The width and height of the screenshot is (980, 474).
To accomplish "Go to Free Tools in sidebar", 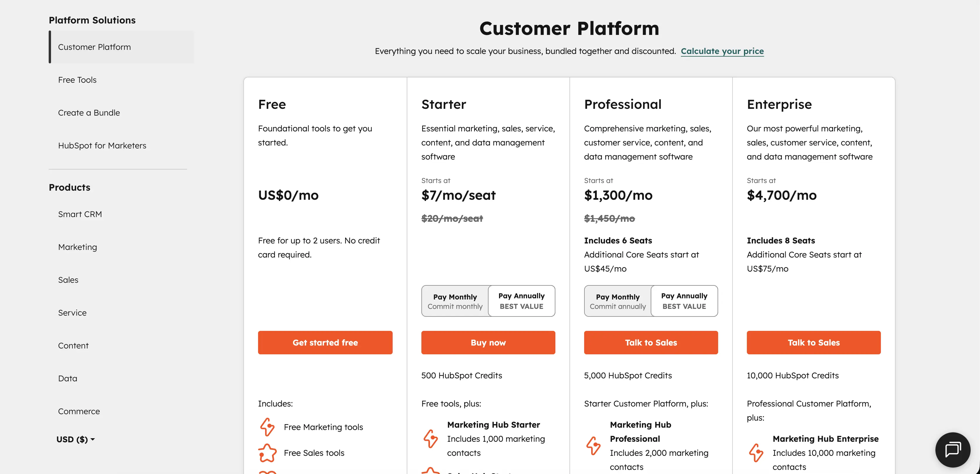I will coord(77,80).
